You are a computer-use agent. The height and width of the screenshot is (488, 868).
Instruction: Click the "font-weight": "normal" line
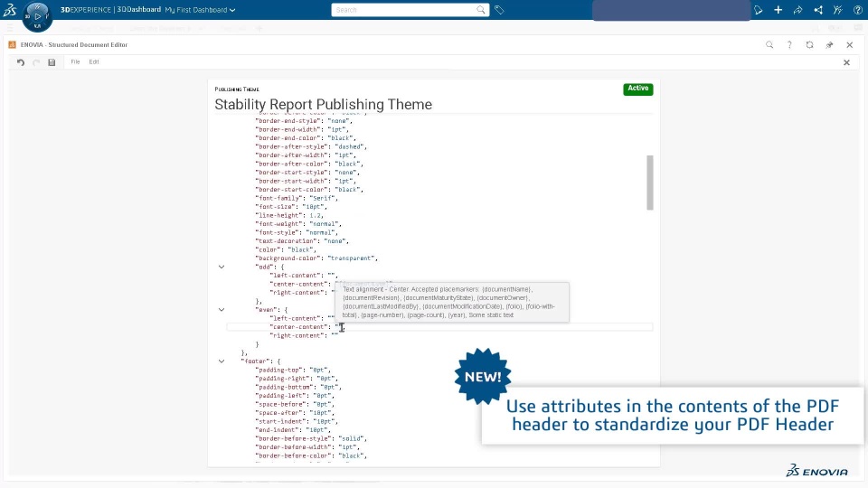click(297, 224)
